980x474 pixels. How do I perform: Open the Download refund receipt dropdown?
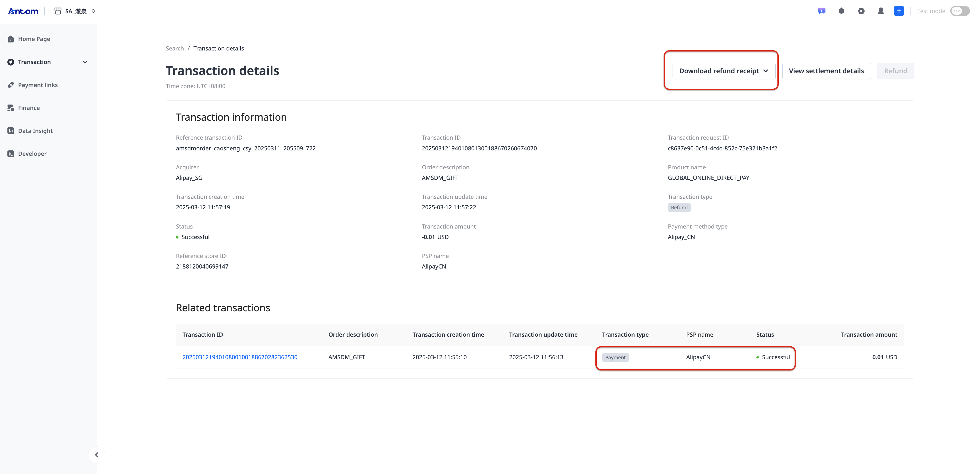point(723,71)
